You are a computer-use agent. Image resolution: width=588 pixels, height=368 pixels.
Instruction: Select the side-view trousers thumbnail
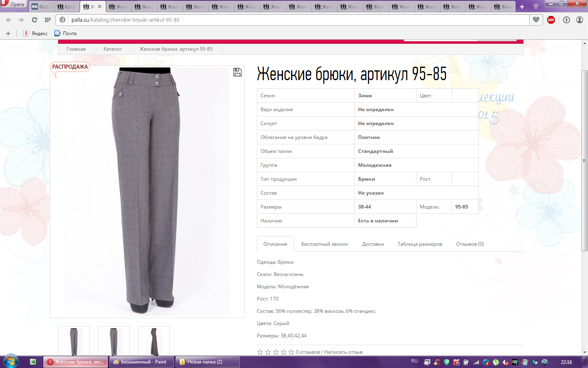click(x=154, y=341)
